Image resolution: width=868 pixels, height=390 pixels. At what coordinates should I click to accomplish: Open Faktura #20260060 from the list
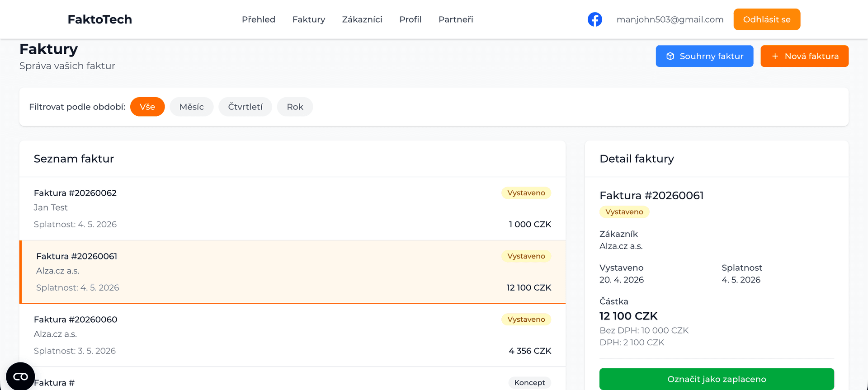click(292, 335)
